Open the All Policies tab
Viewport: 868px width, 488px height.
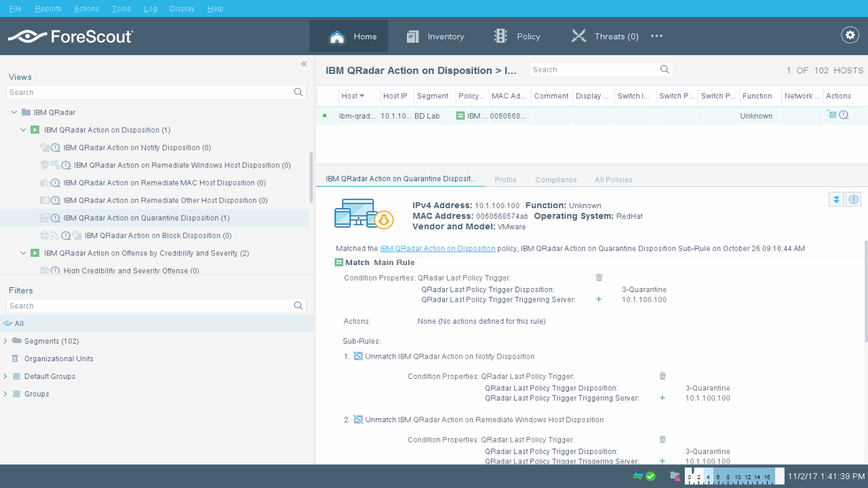pyautogui.click(x=614, y=180)
